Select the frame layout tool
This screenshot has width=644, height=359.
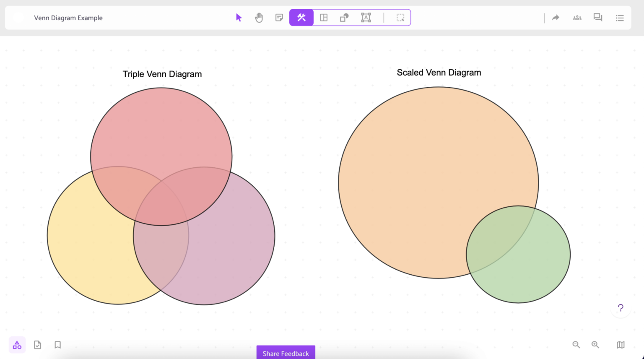tap(323, 17)
